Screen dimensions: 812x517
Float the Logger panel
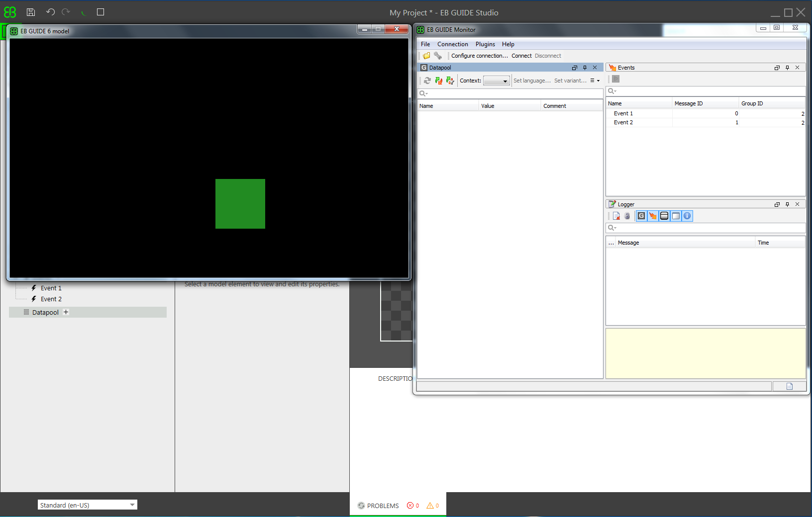tap(777, 204)
